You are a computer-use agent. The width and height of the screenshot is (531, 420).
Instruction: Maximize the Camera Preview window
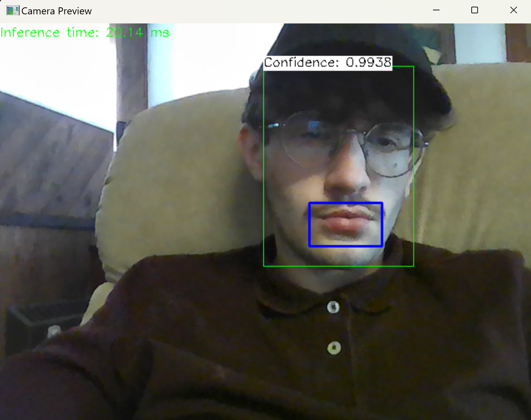point(474,10)
